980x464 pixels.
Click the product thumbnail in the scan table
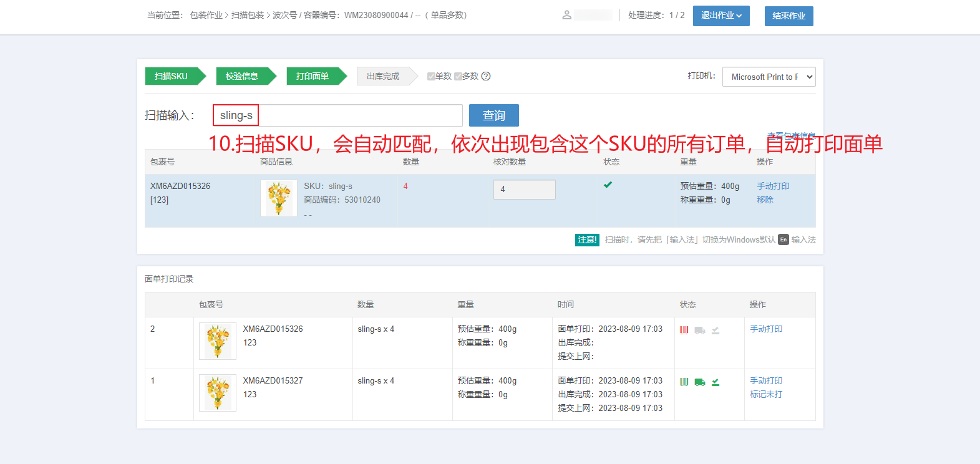[x=279, y=198]
